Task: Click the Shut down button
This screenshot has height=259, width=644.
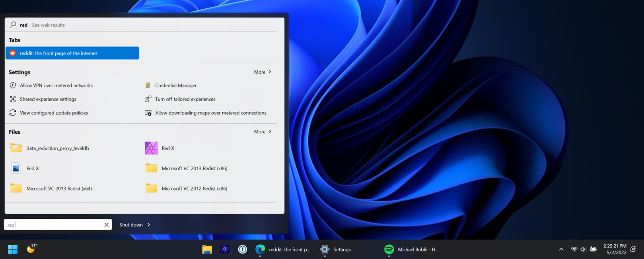Action: click(x=131, y=225)
